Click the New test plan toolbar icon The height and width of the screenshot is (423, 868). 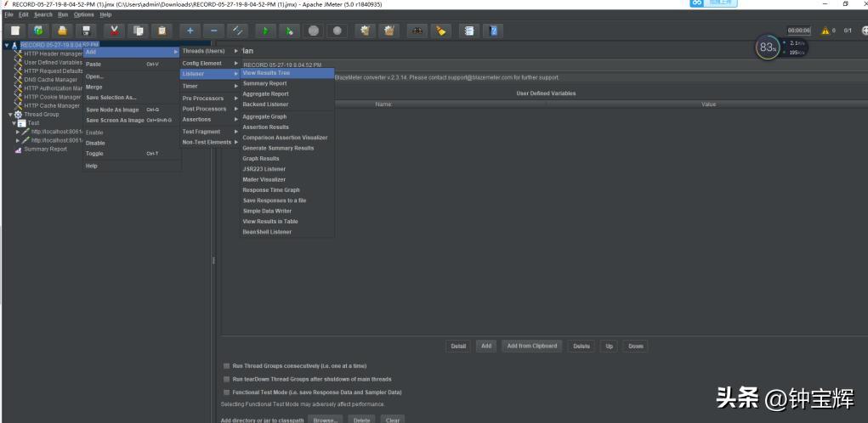(x=15, y=31)
